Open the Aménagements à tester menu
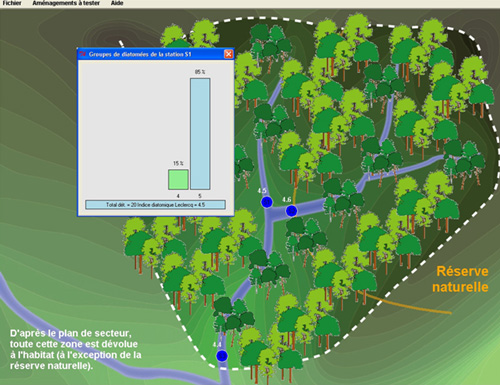500x385 pixels. tap(66, 3)
